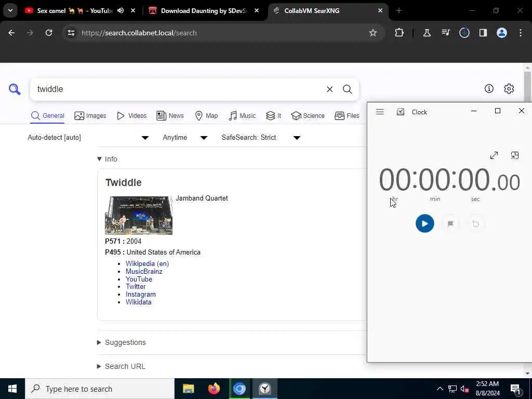The height and width of the screenshot is (399, 532).
Task: Click the downloads icon in Chrome toolbar
Action: tap(464, 33)
